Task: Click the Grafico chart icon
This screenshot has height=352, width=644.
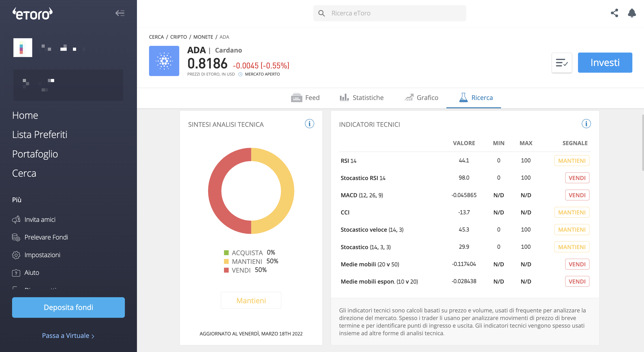Action: [409, 98]
